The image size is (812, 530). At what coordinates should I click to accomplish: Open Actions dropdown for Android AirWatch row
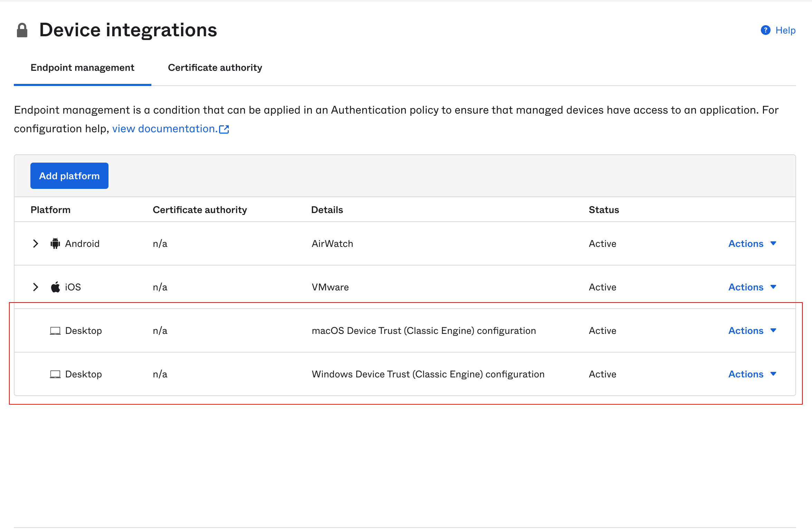[x=746, y=243]
